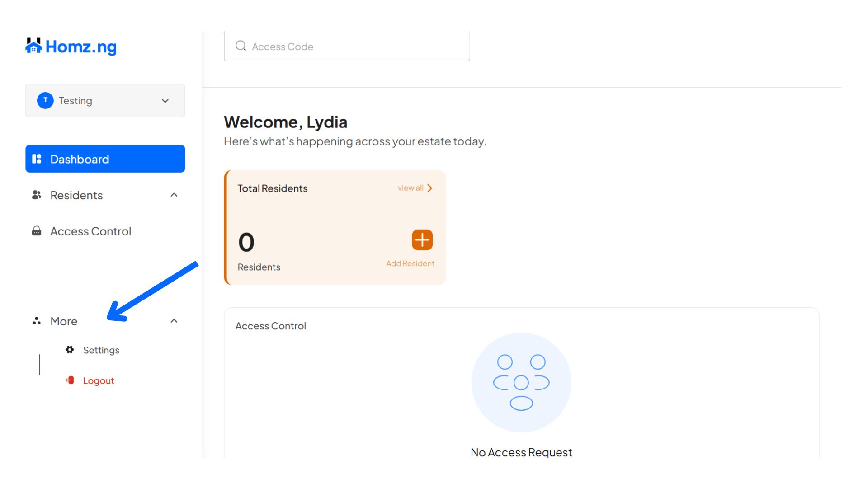Open Settings from the More submenu
This screenshot has height=488, width=868.
coord(101,350)
